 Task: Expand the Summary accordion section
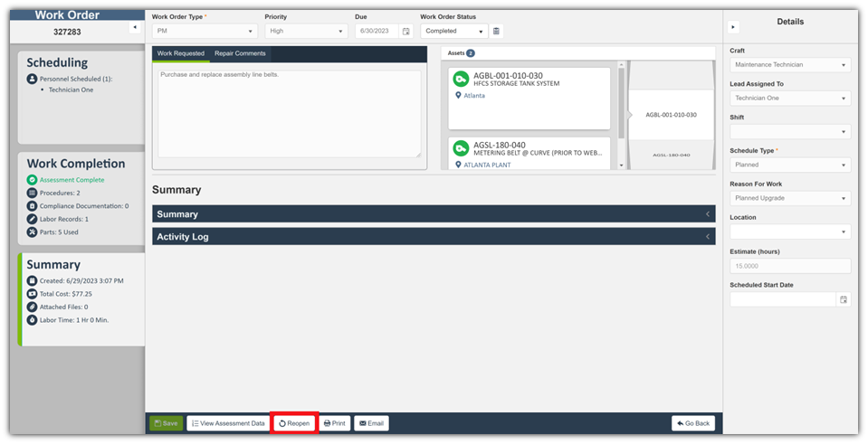tap(434, 214)
